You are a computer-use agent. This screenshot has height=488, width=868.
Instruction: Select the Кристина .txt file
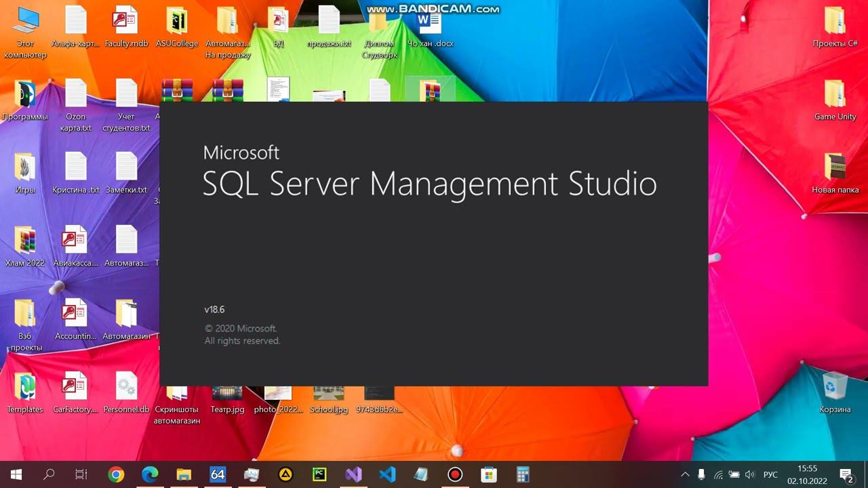[x=76, y=174]
